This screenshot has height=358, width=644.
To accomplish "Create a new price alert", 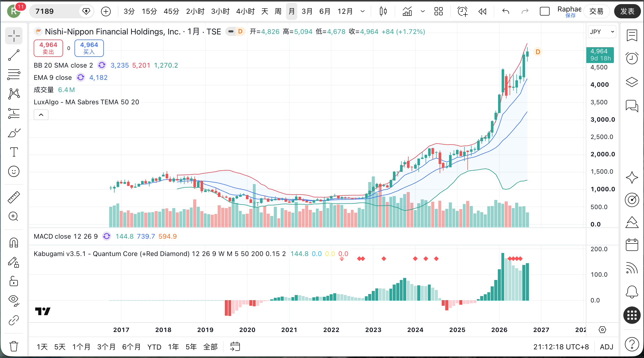I will [x=462, y=11].
